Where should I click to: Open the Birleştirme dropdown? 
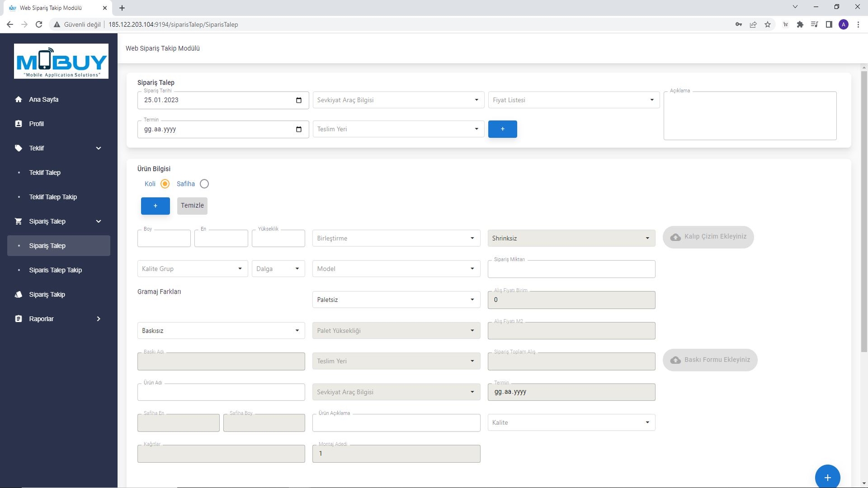396,238
